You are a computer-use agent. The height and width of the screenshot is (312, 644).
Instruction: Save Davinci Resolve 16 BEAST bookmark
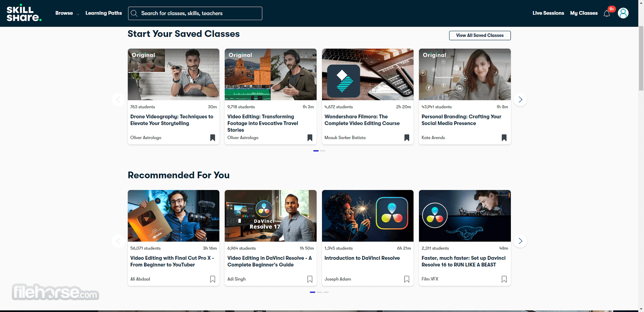click(504, 279)
